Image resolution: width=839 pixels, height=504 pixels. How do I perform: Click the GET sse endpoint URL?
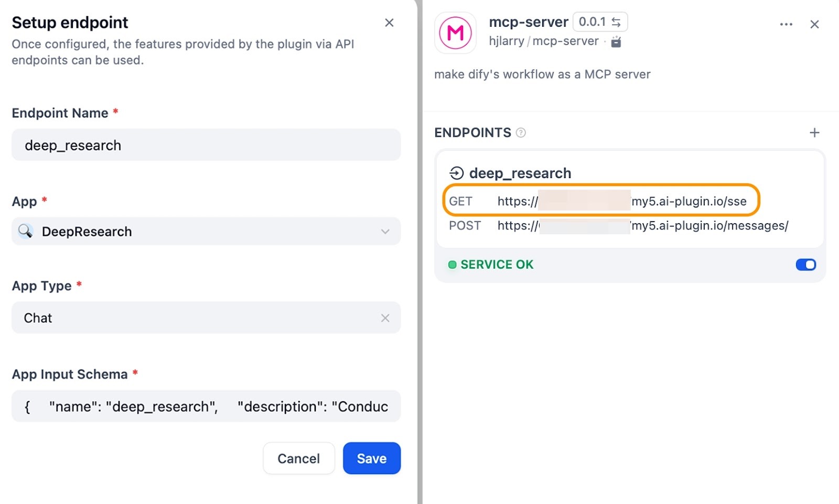621,201
